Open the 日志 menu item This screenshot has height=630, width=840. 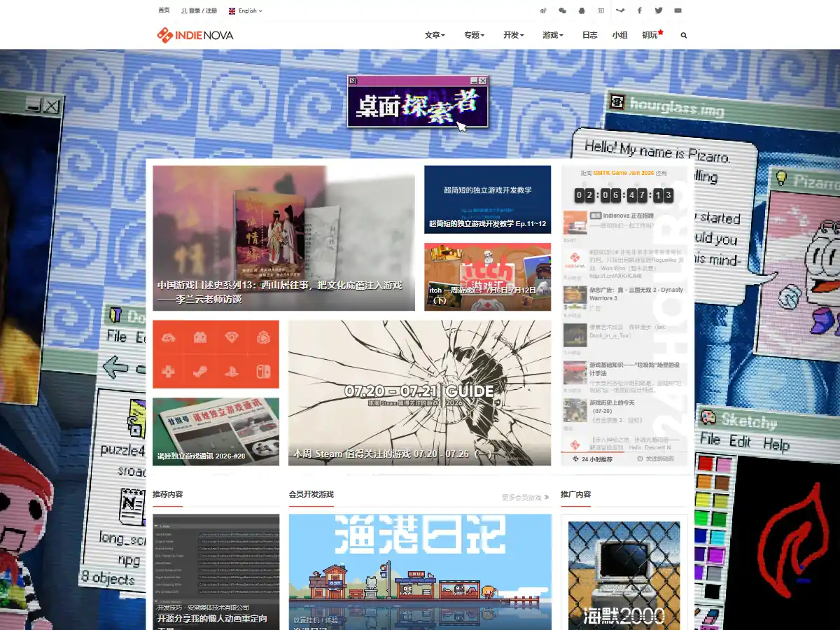[x=589, y=35]
